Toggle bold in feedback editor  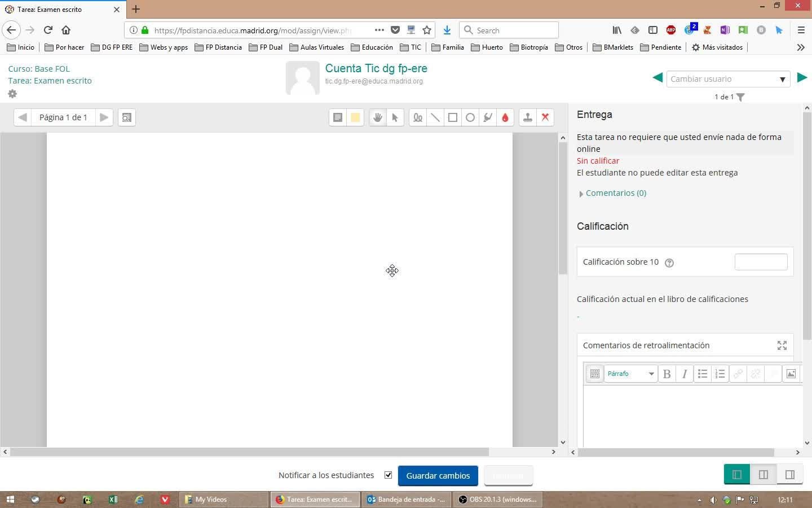pyautogui.click(x=667, y=374)
